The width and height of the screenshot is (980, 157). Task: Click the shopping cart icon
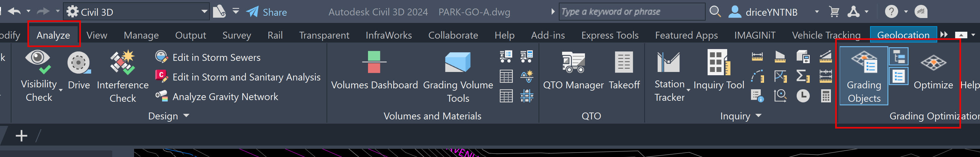(834, 12)
